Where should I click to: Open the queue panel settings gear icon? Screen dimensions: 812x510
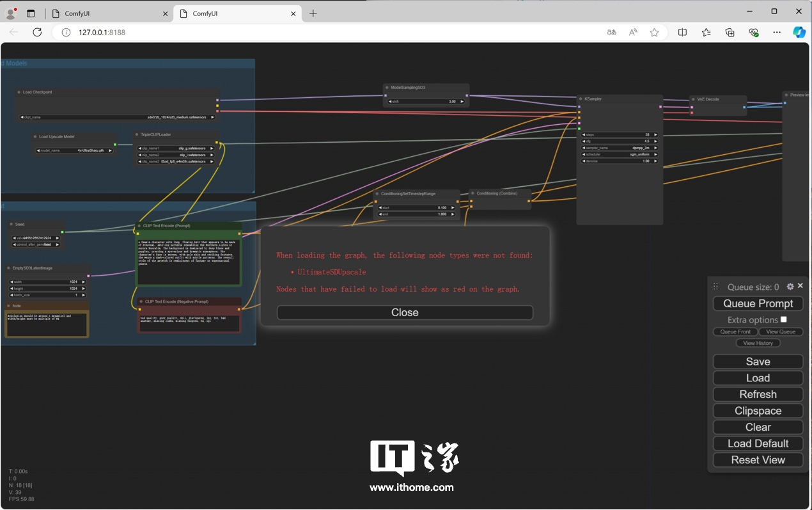point(790,285)
